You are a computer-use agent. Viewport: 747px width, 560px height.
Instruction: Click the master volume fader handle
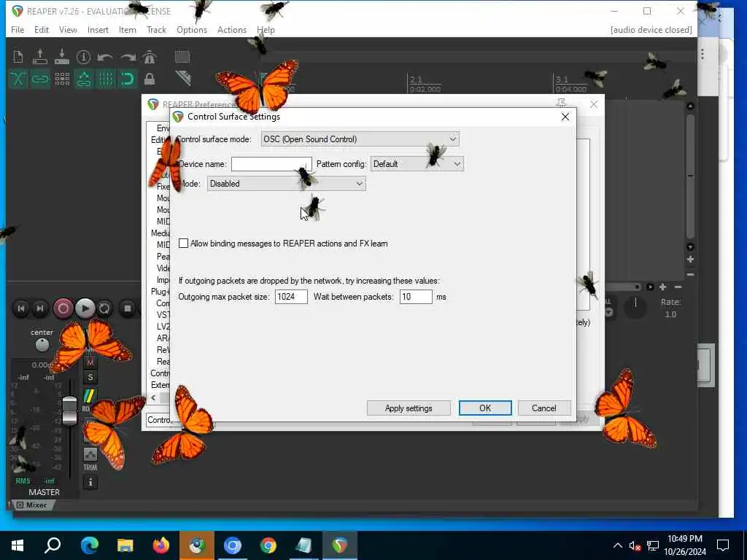pos(69,410)
